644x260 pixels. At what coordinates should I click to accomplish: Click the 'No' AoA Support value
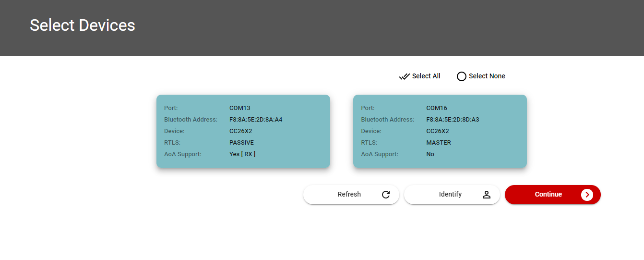[430, 154]
